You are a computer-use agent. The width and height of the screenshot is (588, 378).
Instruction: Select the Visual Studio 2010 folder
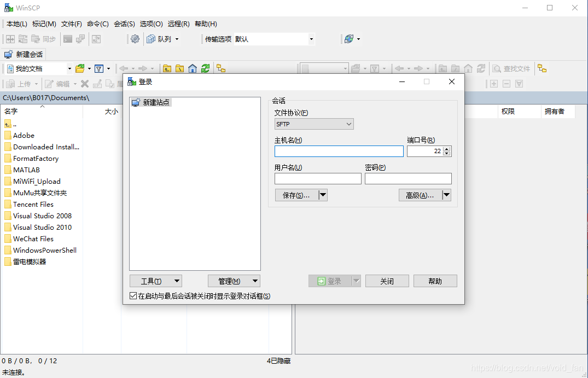38,227
